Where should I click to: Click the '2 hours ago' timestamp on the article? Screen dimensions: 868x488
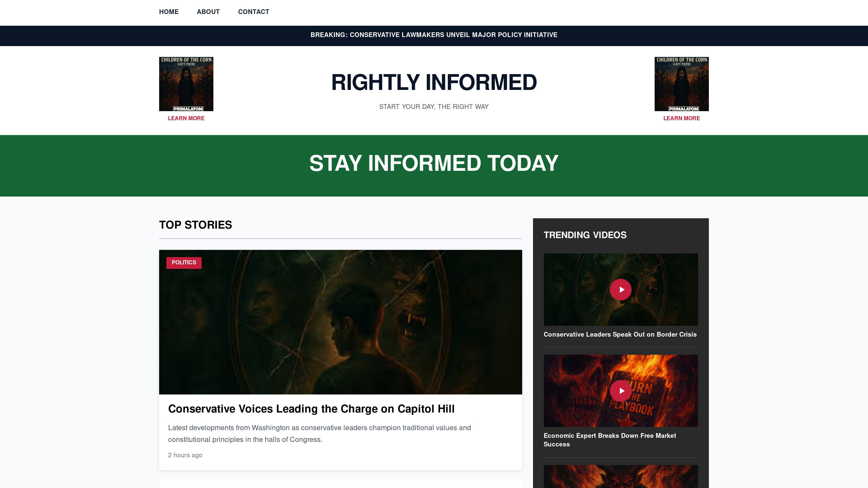pos(185,455)
